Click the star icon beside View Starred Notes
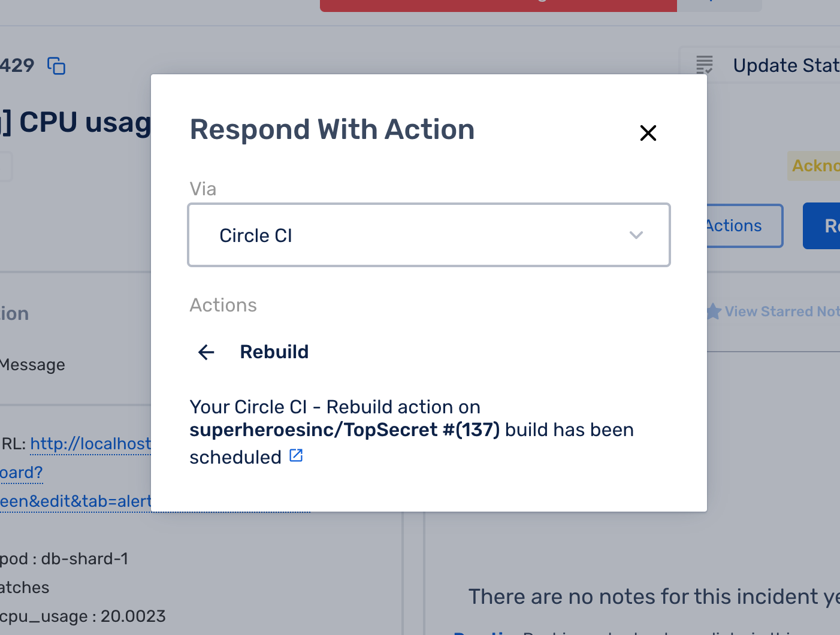The width and height of the screenshot is (840, 635). [x=713, y=312]
